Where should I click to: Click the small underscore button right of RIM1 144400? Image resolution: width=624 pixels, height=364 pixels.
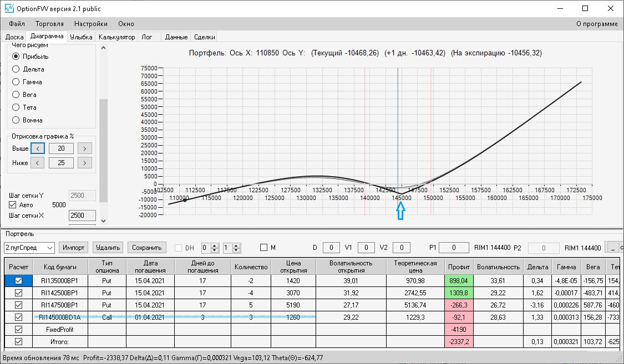click(612, 247)
